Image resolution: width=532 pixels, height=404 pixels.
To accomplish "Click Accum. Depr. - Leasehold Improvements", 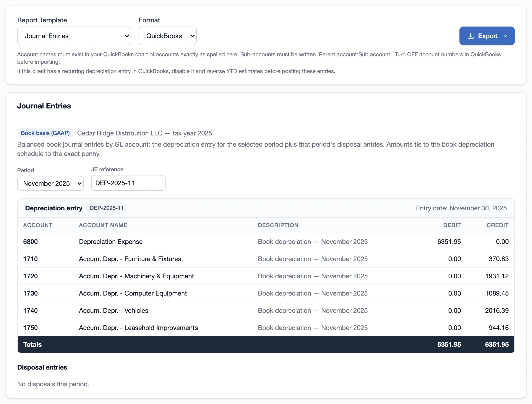I will point(139,328).
